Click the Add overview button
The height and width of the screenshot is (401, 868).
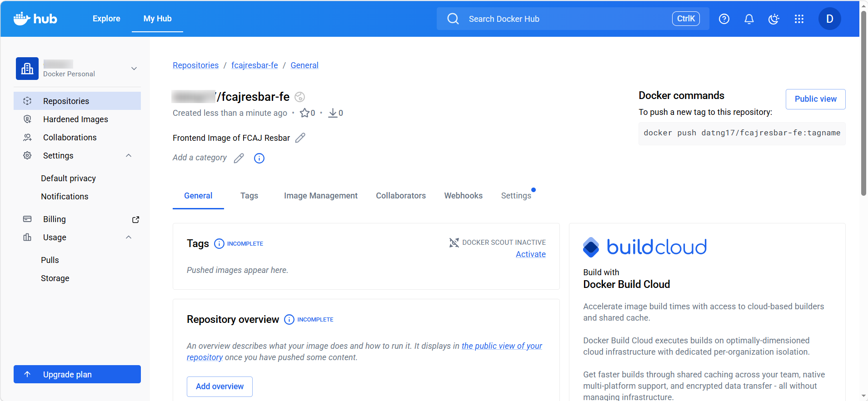[x=219, y=386]
